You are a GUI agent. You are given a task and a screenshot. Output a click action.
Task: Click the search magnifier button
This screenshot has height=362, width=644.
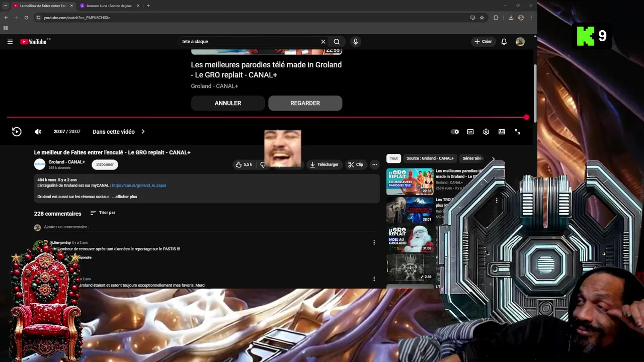pyautogui.click(x=337, y=42)
